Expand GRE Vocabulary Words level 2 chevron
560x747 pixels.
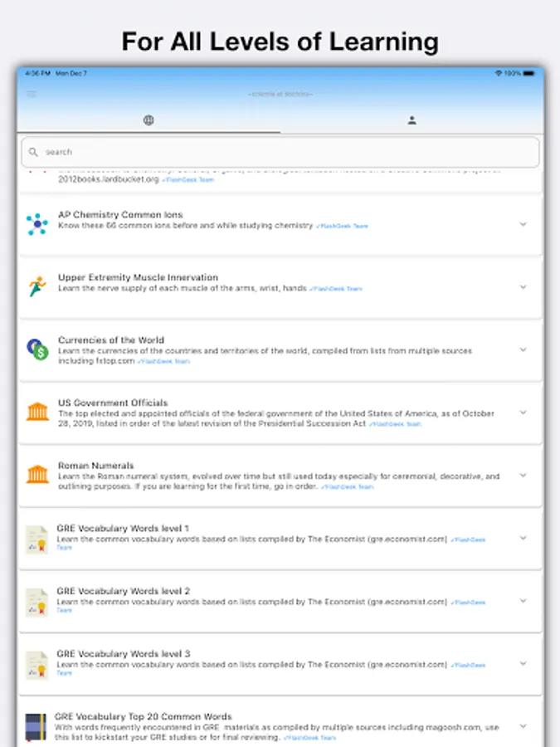(523, 601)
